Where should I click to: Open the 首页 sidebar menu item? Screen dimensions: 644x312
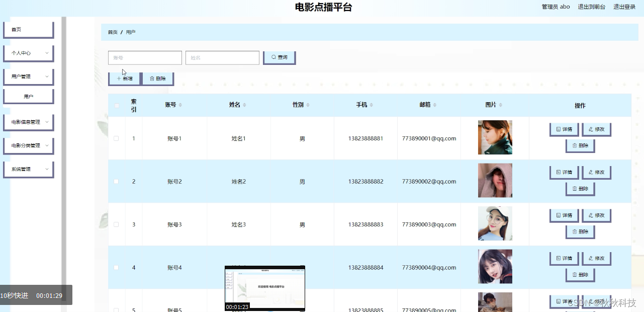(x=28, y=30)
